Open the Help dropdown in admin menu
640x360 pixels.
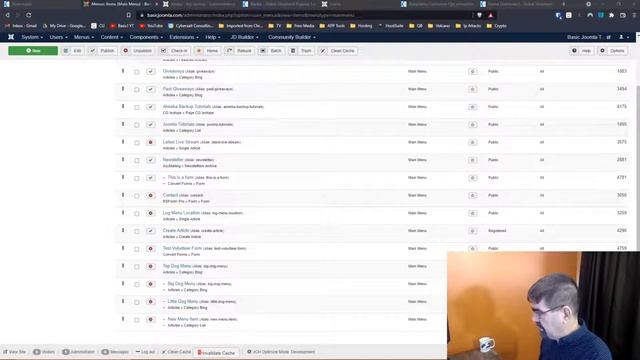coord(212,37)
